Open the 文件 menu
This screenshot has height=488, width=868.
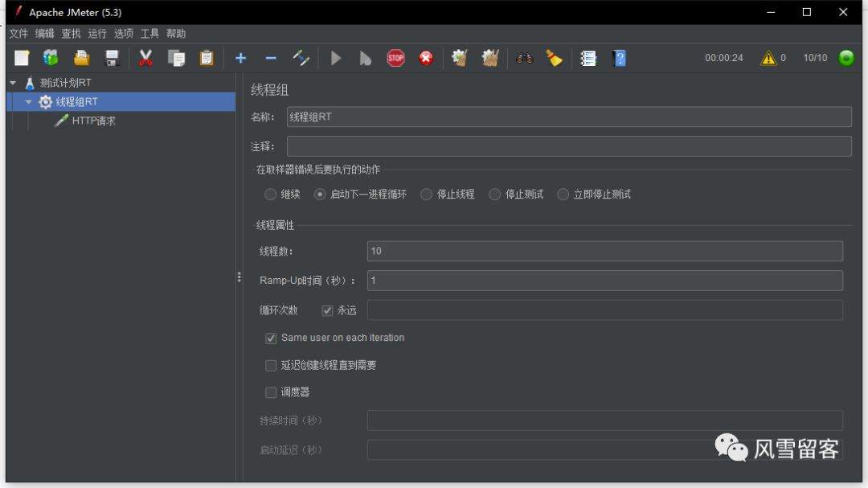tap(18, 34)
